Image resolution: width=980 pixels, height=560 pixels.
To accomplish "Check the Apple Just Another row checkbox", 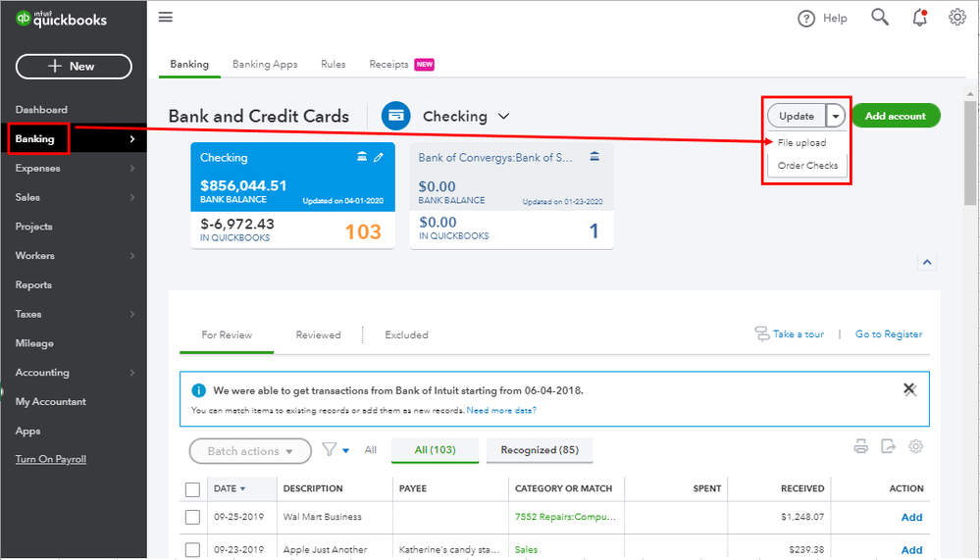I will (192, 549).
